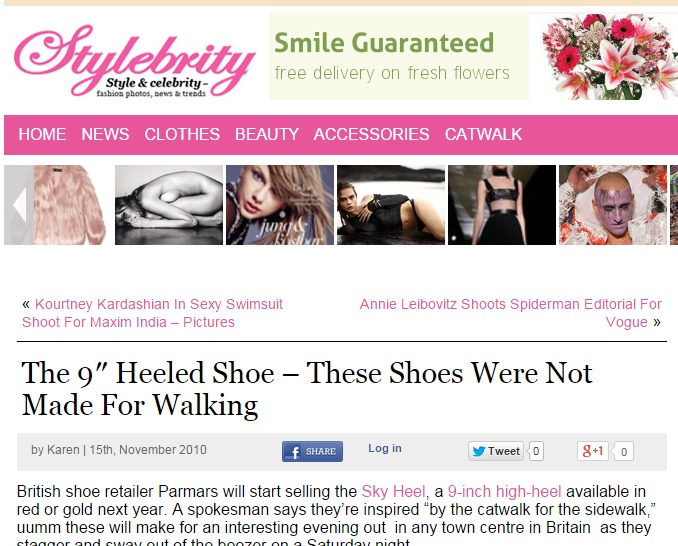Click the Stylebrity logo
Screen dimensions: 678x546
[x=134, y=60]
